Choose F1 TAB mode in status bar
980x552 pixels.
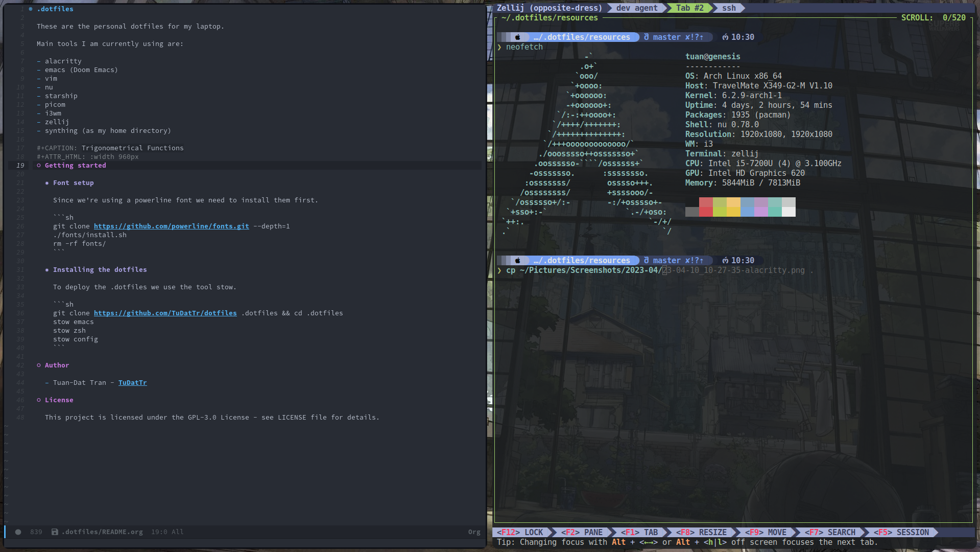click(639, 533)
